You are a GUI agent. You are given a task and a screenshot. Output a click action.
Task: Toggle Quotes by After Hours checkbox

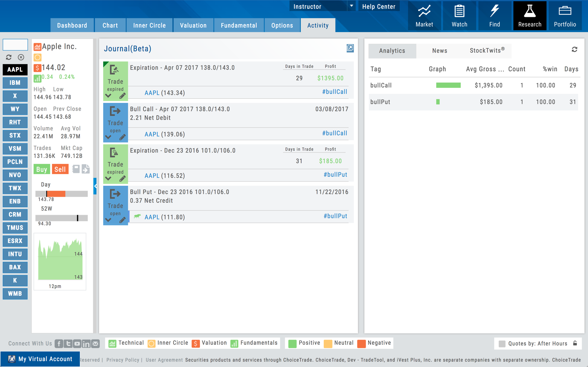[x=502, y=344]
